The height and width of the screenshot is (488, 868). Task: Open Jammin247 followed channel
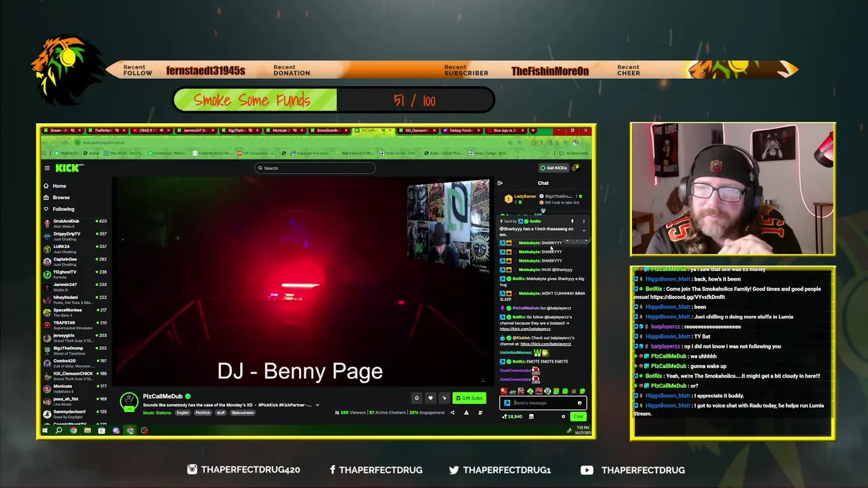[75, 287]
